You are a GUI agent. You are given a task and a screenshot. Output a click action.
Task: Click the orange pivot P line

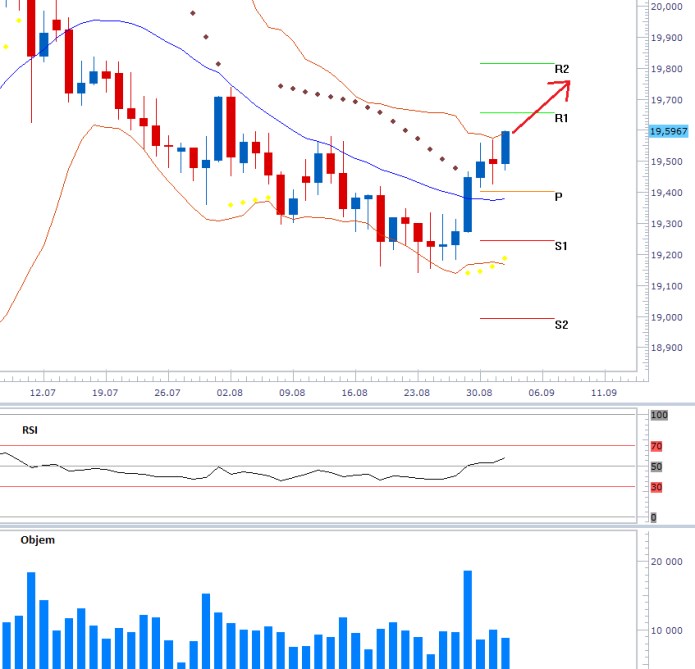517,192
